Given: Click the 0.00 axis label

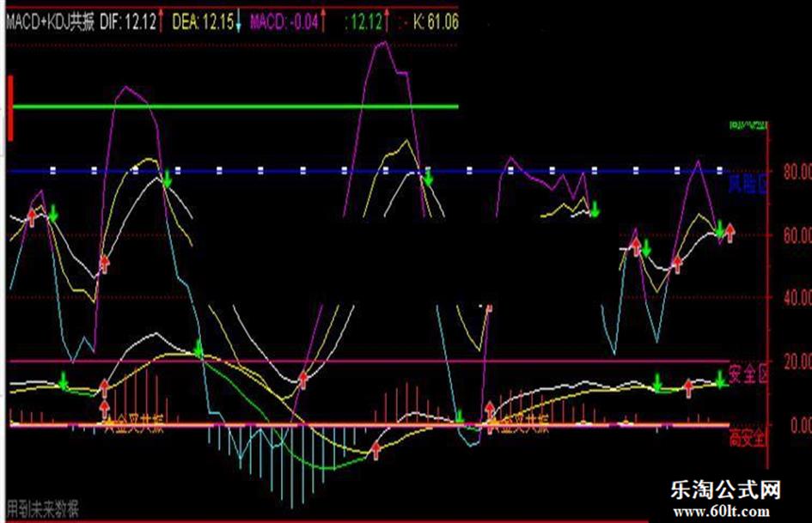Looking at the screenshot, I should tap(800, 425).
